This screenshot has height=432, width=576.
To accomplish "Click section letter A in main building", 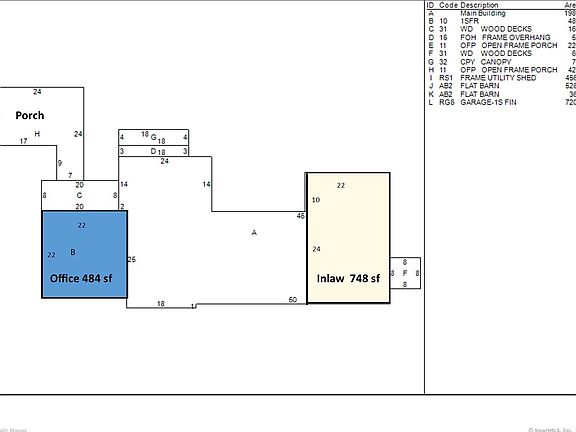I will click(254, 233).
